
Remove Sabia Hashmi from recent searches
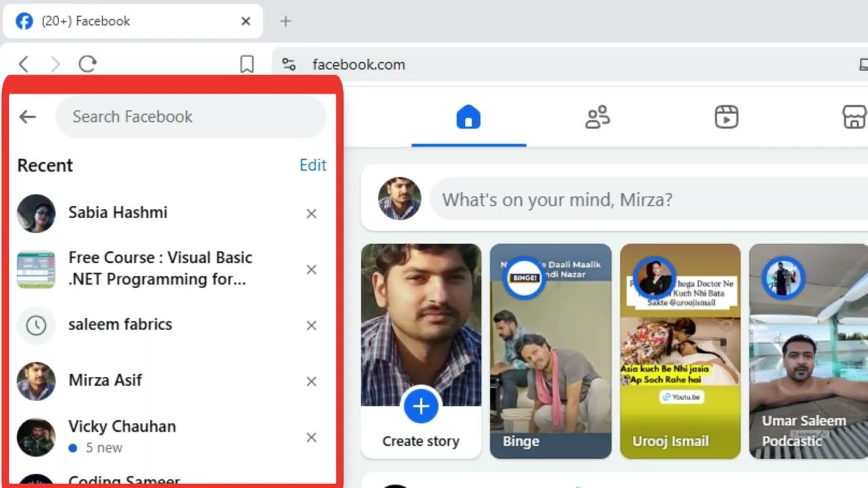click(x=311, y=213)
